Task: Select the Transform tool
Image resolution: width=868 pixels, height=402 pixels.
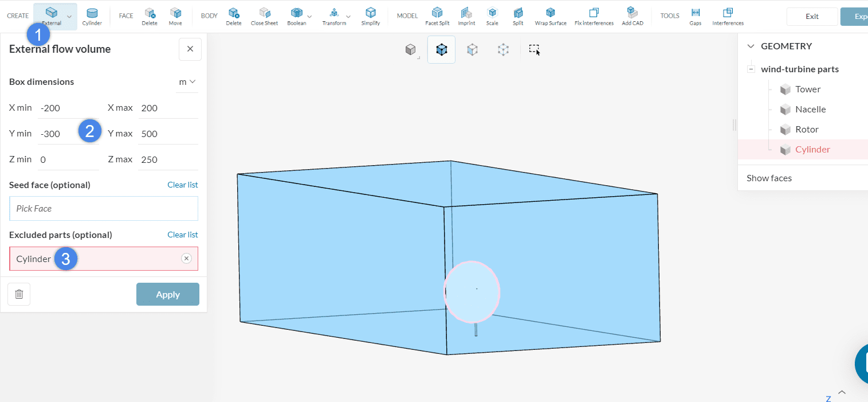Action: tap(335, 15)
